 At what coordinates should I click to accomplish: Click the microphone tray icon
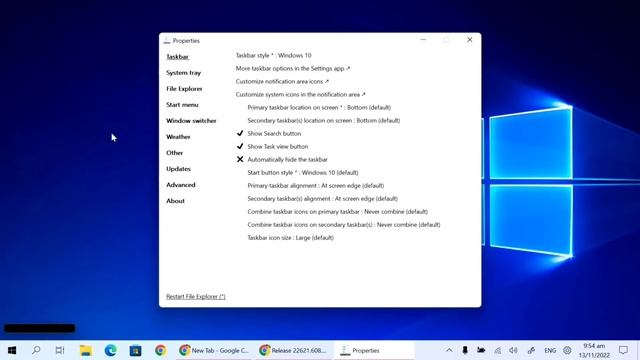(x=465, y=350)
